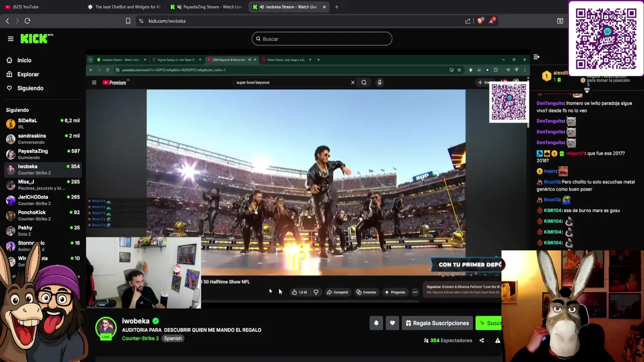Toggle stream notifications bell for iwobeka
Screen dimensions: 644x362
click(x=376, y=323)
